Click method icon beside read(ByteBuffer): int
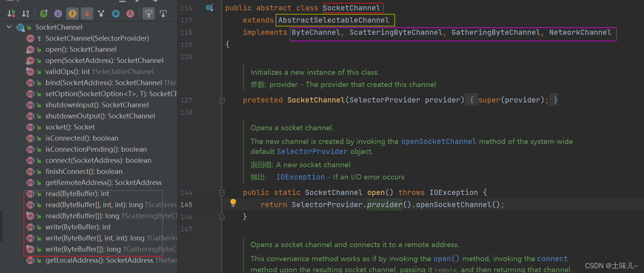Image resolution: width=644 pixels, height=273 pixels. coord(30,194)
